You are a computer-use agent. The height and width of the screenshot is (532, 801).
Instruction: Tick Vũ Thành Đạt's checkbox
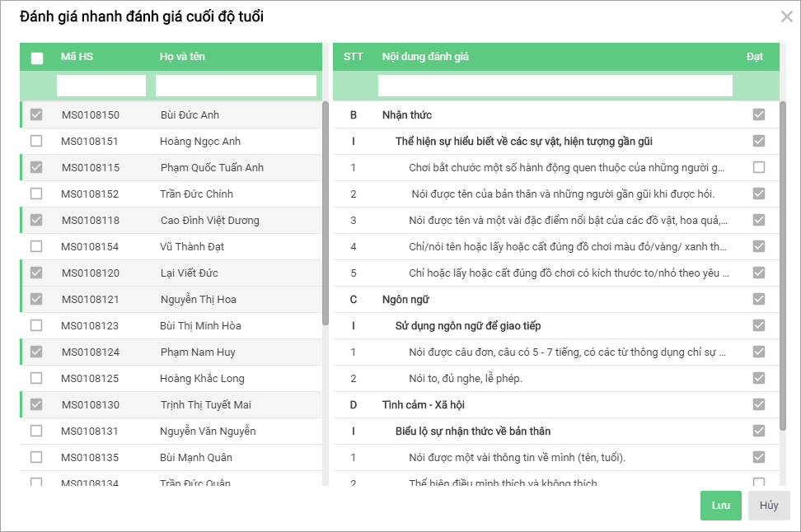click(36, 247)
